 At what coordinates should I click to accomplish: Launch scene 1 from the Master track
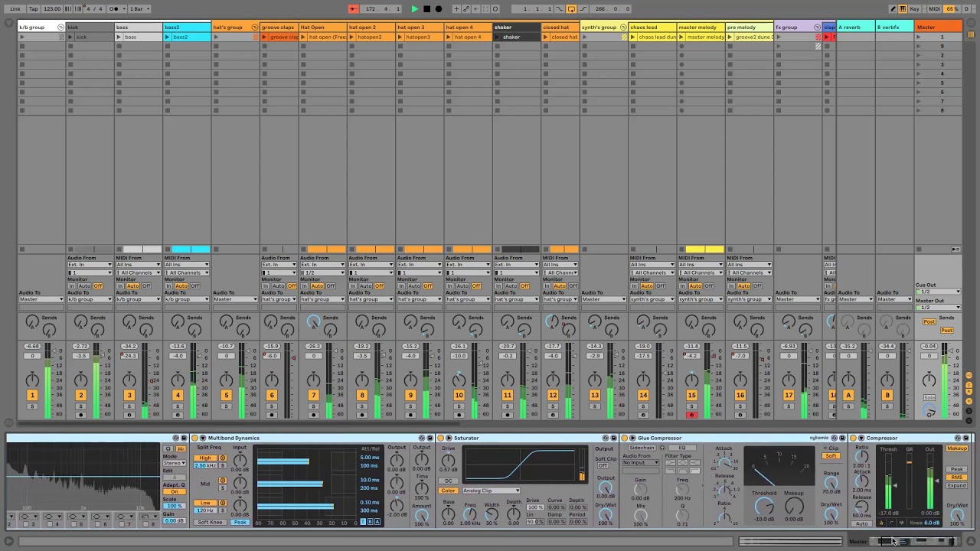(x=920, y=37)
